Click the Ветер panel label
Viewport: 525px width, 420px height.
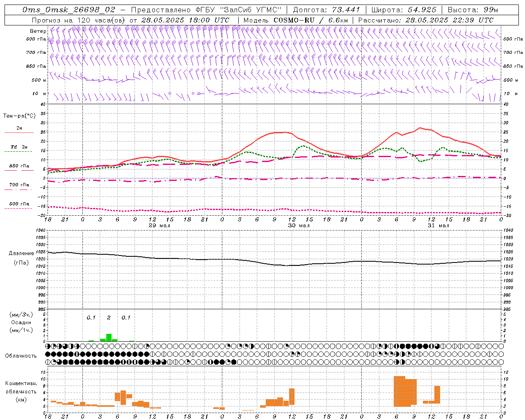pyautogui.click(x=38, y=31)
